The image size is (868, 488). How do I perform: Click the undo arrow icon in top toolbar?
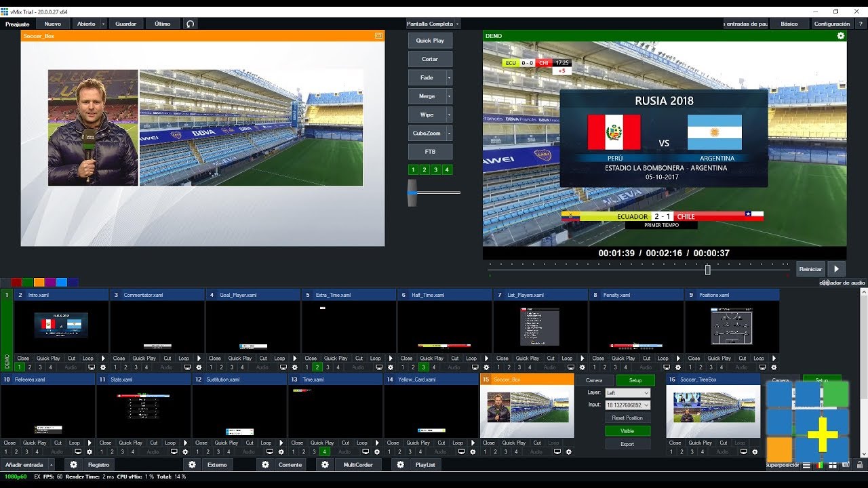pos(191,24)
